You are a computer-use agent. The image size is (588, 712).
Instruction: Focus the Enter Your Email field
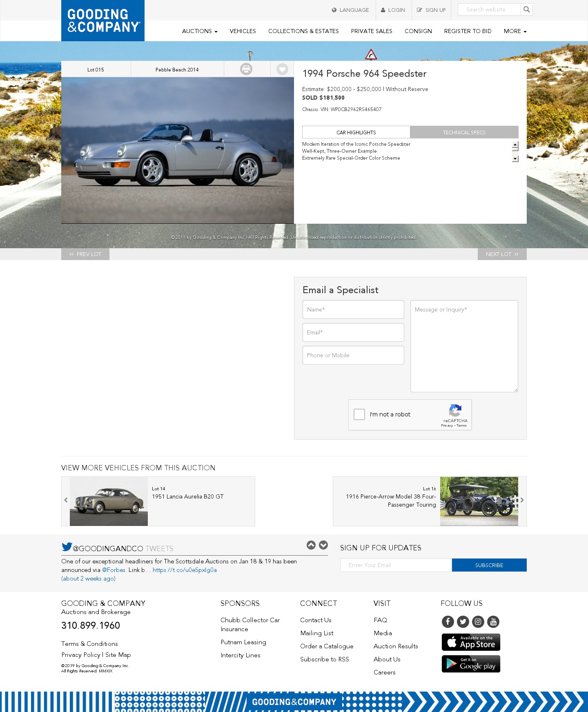[x=396, y=565]
